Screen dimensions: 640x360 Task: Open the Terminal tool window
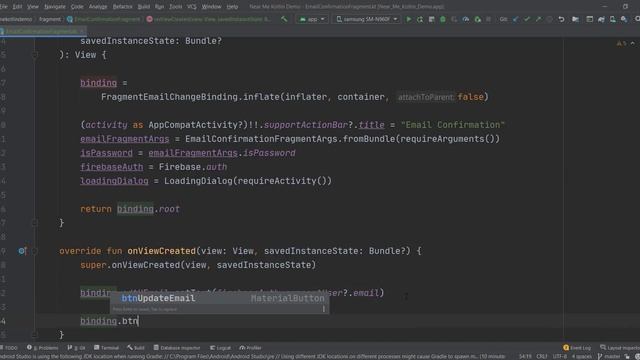tap(106, 348)
